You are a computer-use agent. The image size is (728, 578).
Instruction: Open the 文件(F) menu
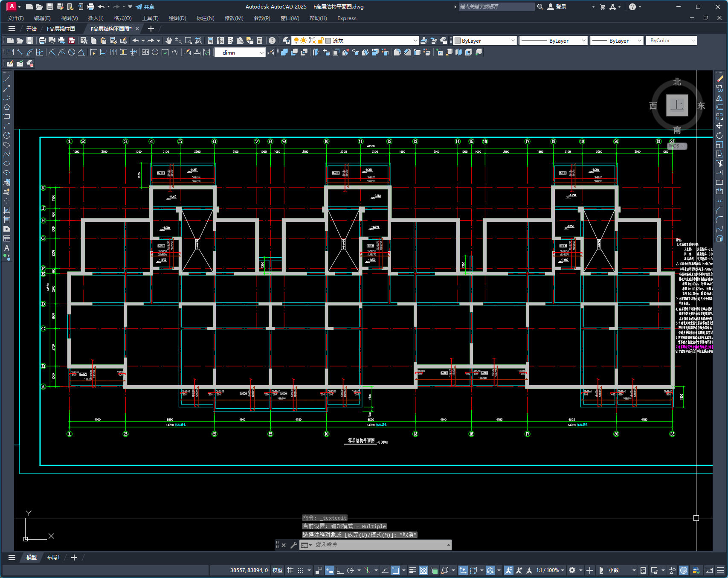point(16,18)
